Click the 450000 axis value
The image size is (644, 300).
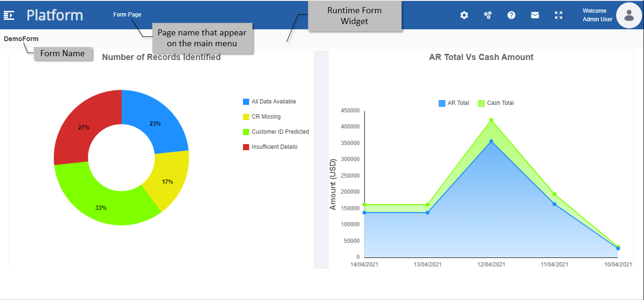(350, 111)
